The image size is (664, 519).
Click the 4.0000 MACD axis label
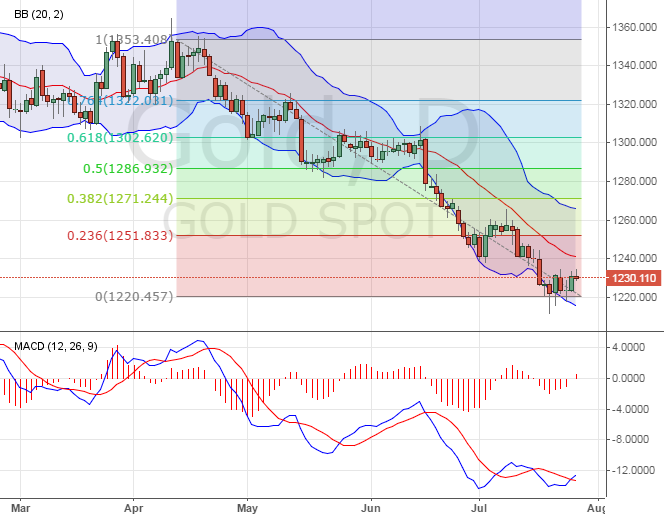629,347
